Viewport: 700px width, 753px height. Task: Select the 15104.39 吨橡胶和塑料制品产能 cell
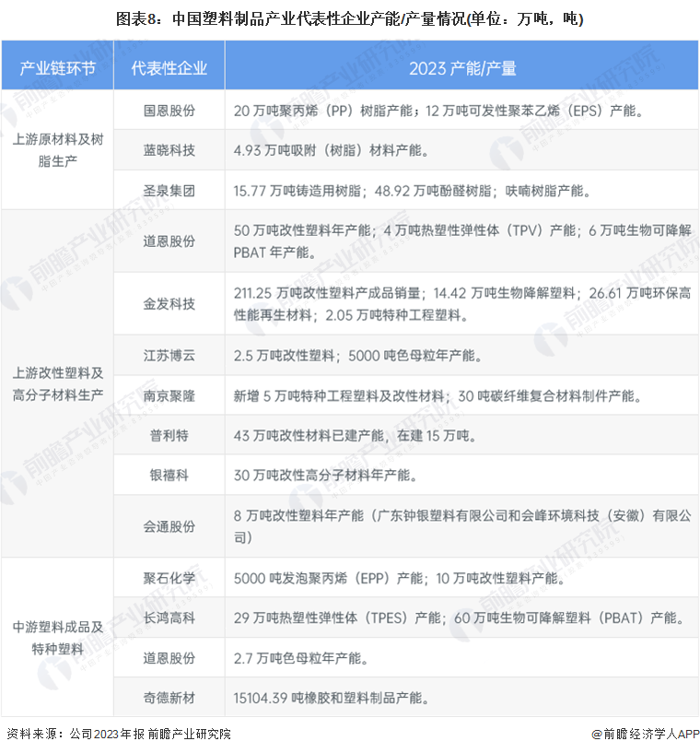coord(461,698)
